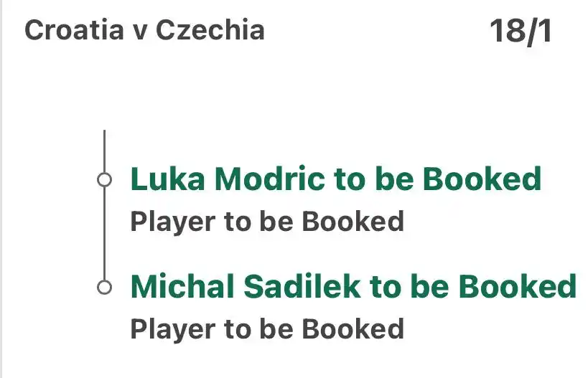Click the word Croatia in the heading

coord(74,30)
